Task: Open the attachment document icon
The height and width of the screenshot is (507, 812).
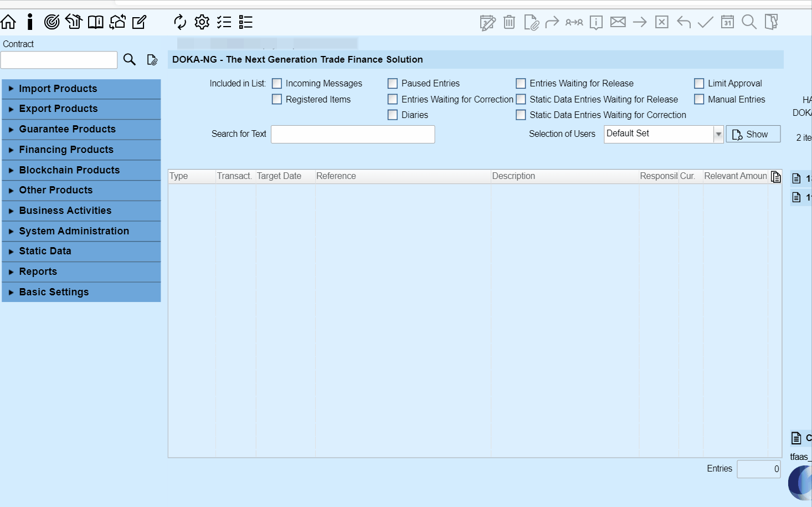Action: [531, 22]
